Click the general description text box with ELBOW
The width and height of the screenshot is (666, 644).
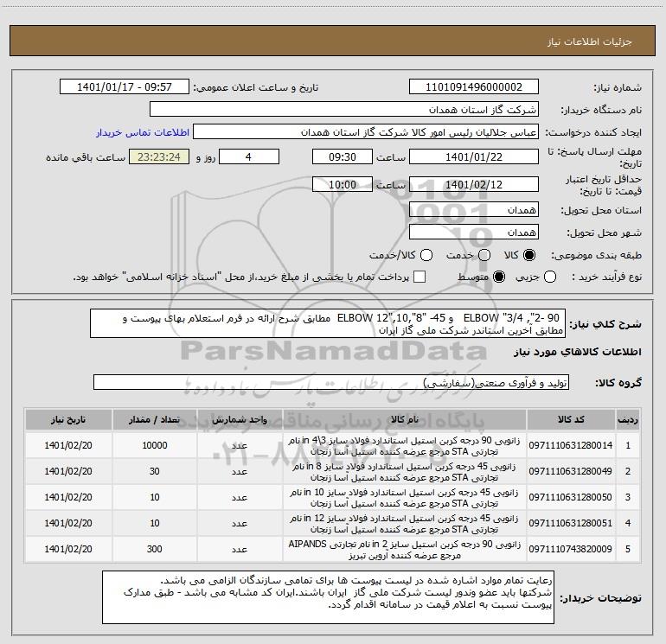(328, 323)
